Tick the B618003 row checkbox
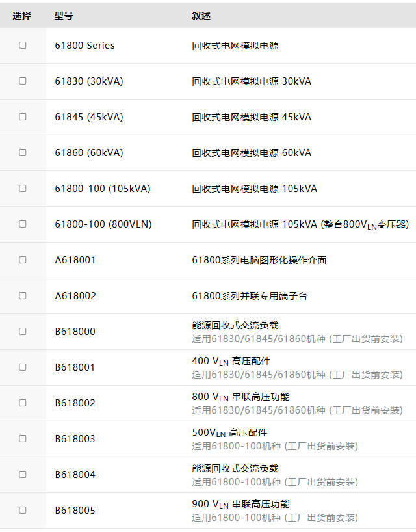This screenshot has height=532, width=416. pyautogui.click(x=22, y=439)
